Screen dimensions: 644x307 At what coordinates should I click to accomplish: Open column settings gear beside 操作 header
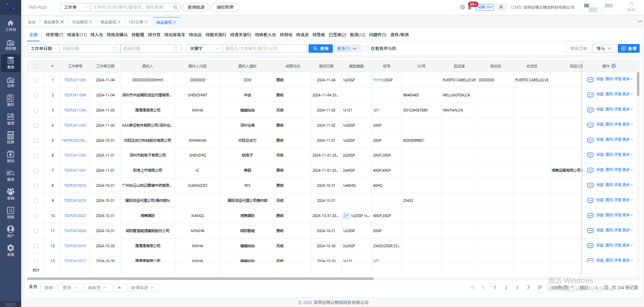click(614, 66)
